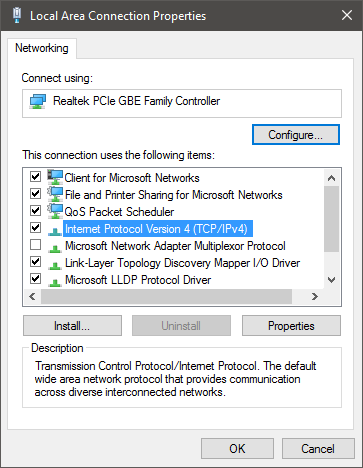Click the horizontal scroll left arrow
Screen dimensions: 363x468
point(32,296)
